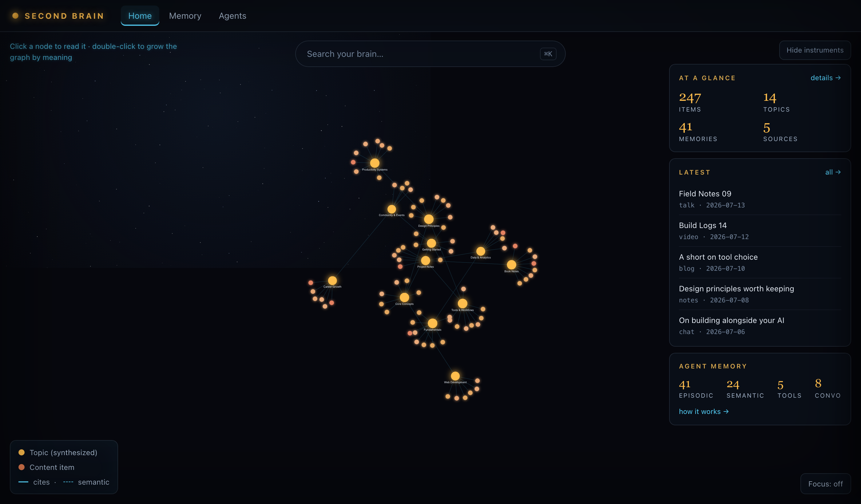Open On building alongside your AI entry
The width and height of the screenshot is (861, 504).
click(x=760, y=326)
